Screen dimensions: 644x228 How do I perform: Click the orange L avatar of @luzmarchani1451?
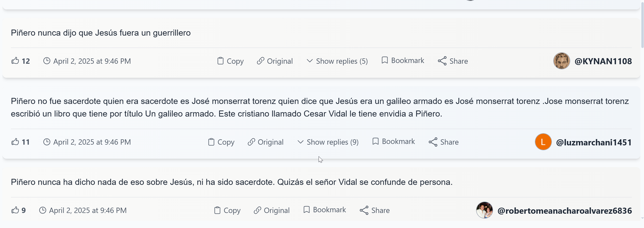[x=543, y=142]
